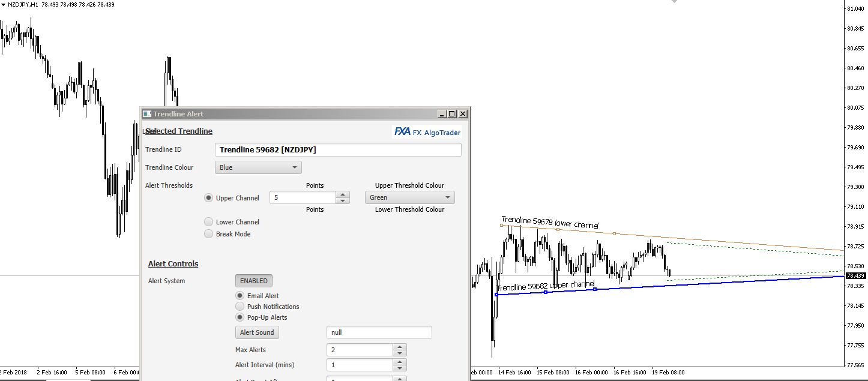
Task: Open the Upper Threshold Colour dropdown
Action: (409, 197)
